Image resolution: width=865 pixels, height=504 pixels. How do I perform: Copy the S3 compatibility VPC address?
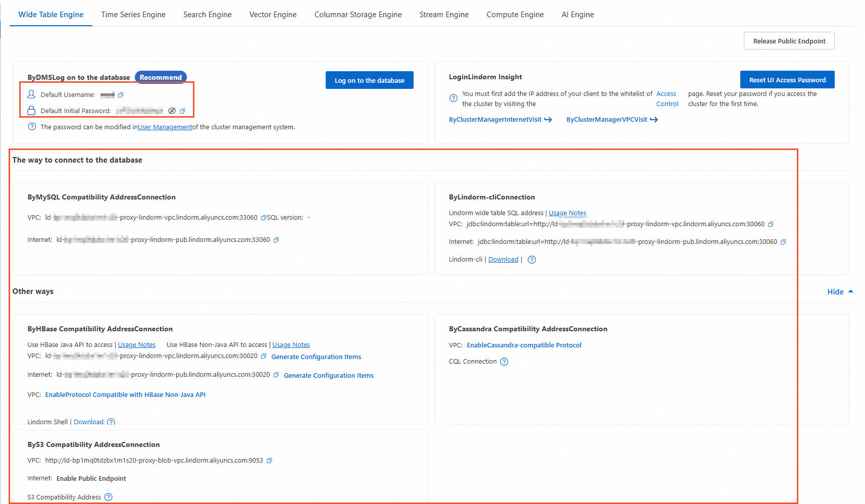click(x=269, y=461)
